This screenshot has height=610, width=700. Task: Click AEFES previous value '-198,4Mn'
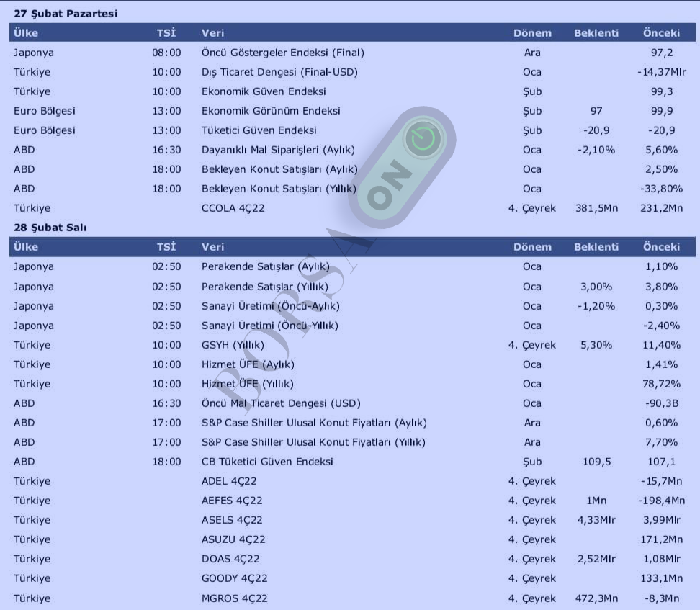pos(662,501)
